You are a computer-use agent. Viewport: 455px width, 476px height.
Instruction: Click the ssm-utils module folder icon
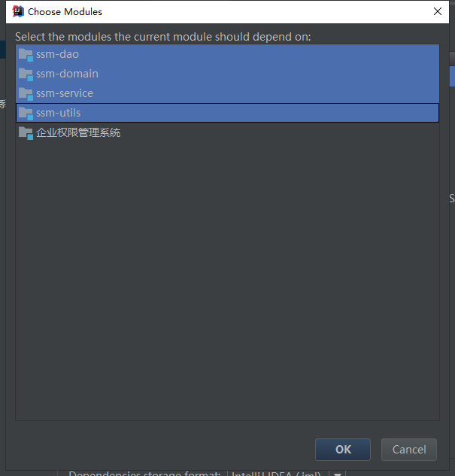[x=26, y=114]
